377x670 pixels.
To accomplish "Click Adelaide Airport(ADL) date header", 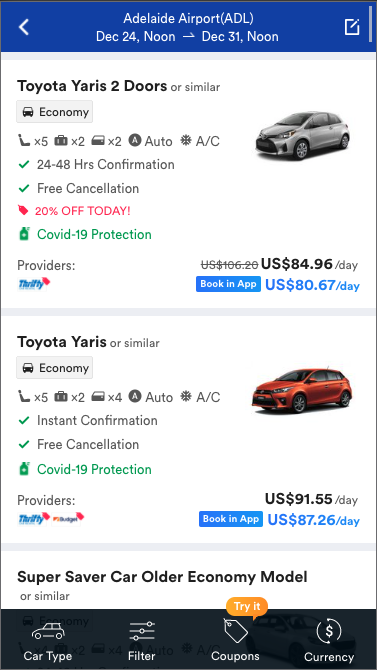I will [188, 27].
